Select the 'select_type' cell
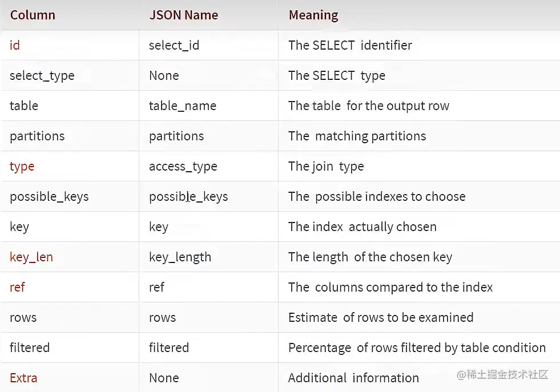Screen dimensions: 560x392 tap(42, 75)
